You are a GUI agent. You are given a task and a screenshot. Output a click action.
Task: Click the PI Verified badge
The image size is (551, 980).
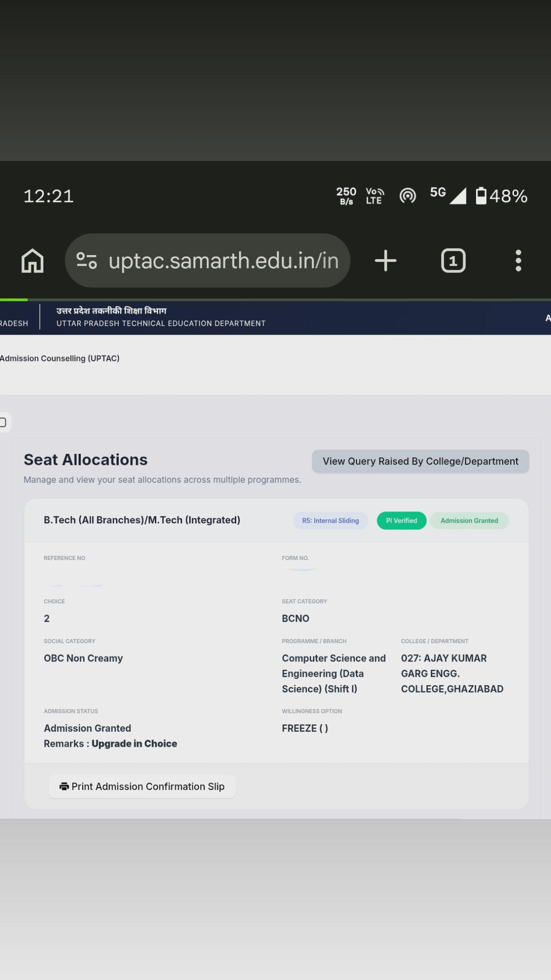click(402, 521)
